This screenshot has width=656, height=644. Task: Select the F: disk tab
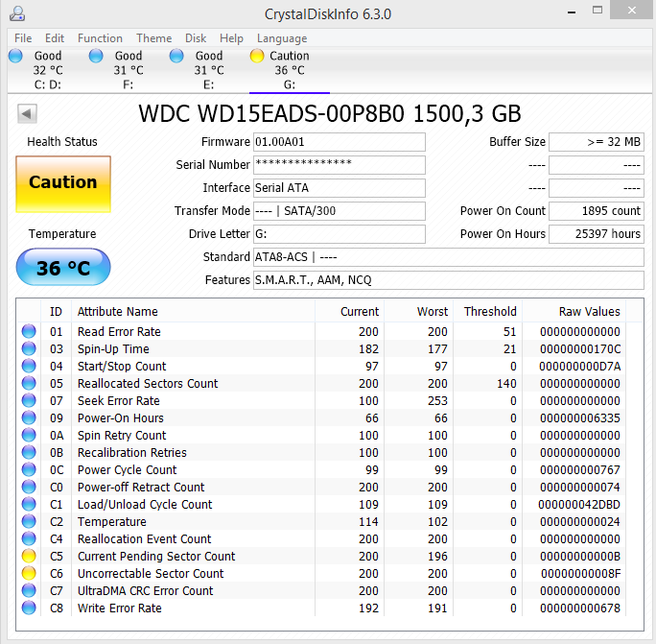pos(128,70)
